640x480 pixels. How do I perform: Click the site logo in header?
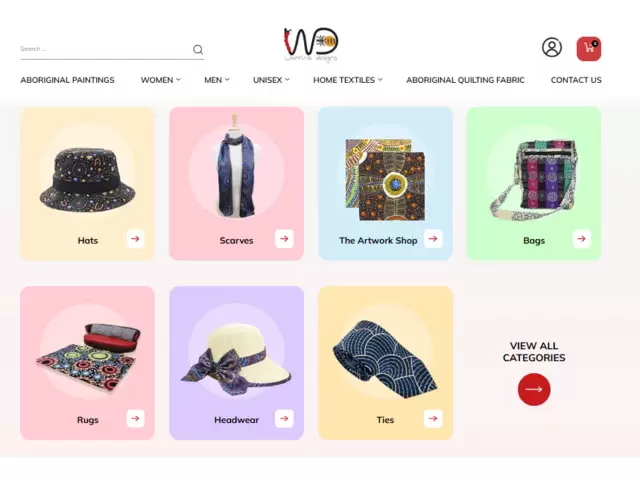311,45
